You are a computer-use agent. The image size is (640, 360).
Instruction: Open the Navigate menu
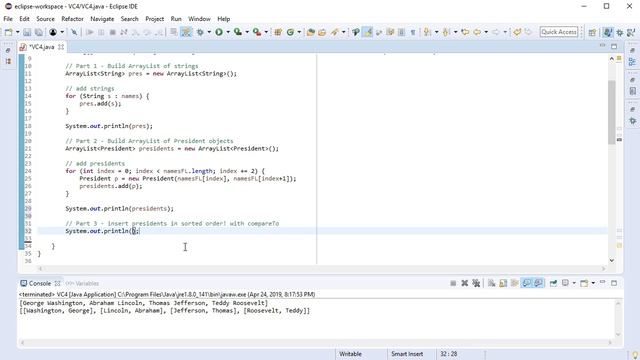102,19
